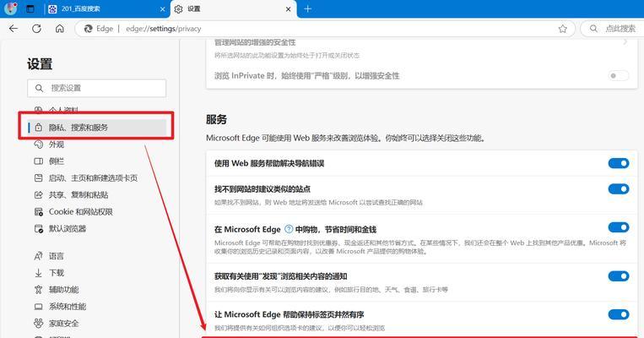The width and height of the screenshot is (644, 338).
Task: Open the home page icon
Action: 60,29
